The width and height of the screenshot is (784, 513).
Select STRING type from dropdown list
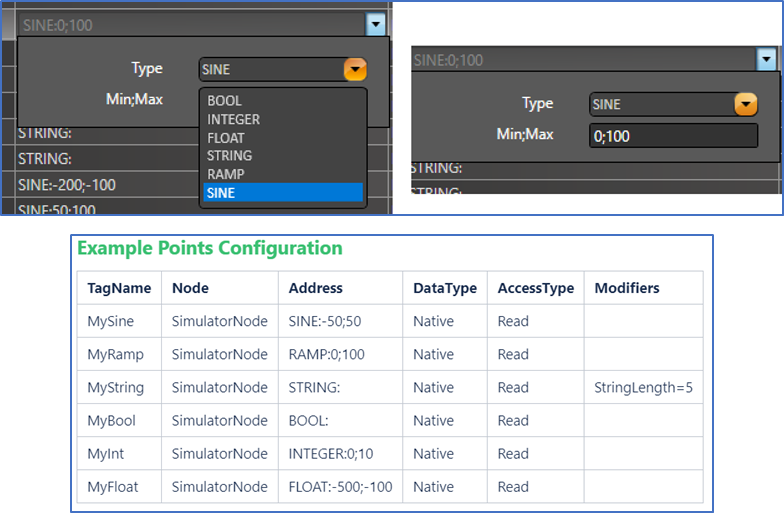pyautogui.click(x=230, y=156)
